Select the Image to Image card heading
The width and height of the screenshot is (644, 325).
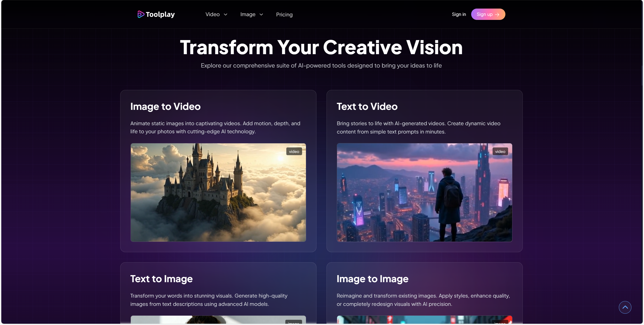[x=372, y=279]
